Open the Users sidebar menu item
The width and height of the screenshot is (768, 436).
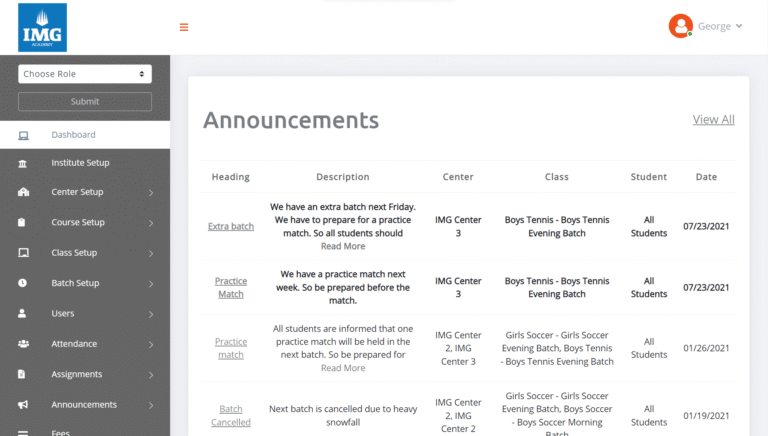point(63,314)
